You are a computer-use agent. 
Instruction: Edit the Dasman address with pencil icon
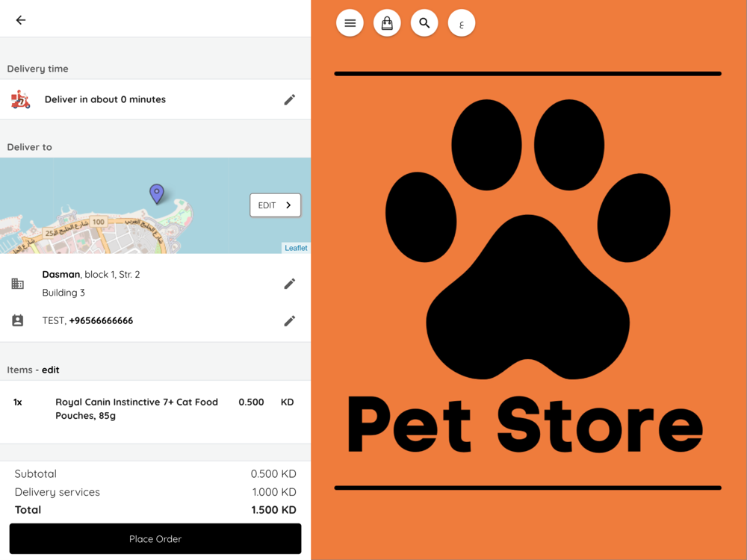[x=290, y=284]
